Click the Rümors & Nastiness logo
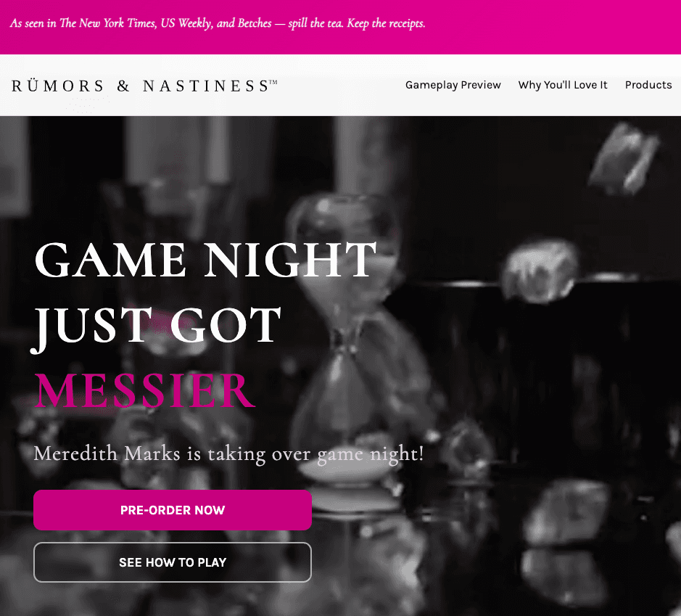 coord(144,86)
